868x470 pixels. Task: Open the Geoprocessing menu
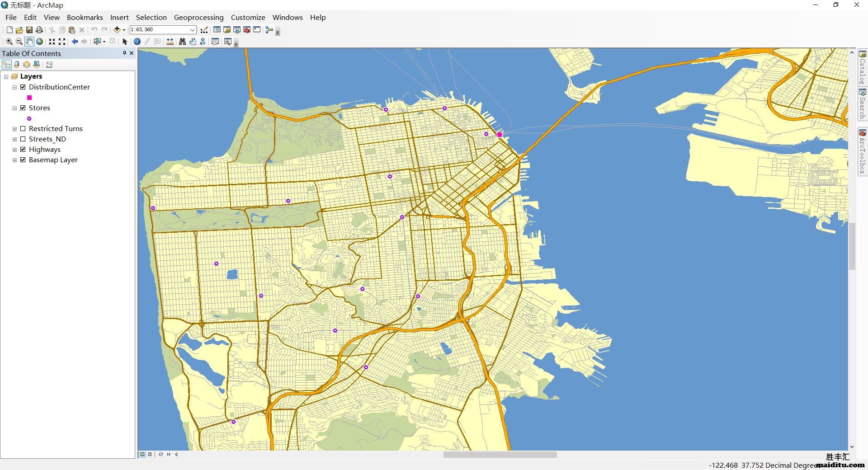tap(198, 17)
